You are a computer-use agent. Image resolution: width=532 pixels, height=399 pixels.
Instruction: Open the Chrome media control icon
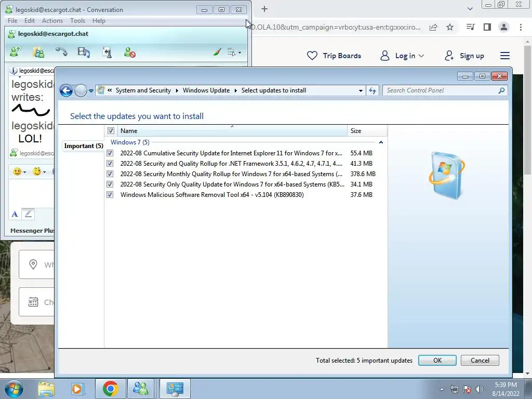point(470,27)
